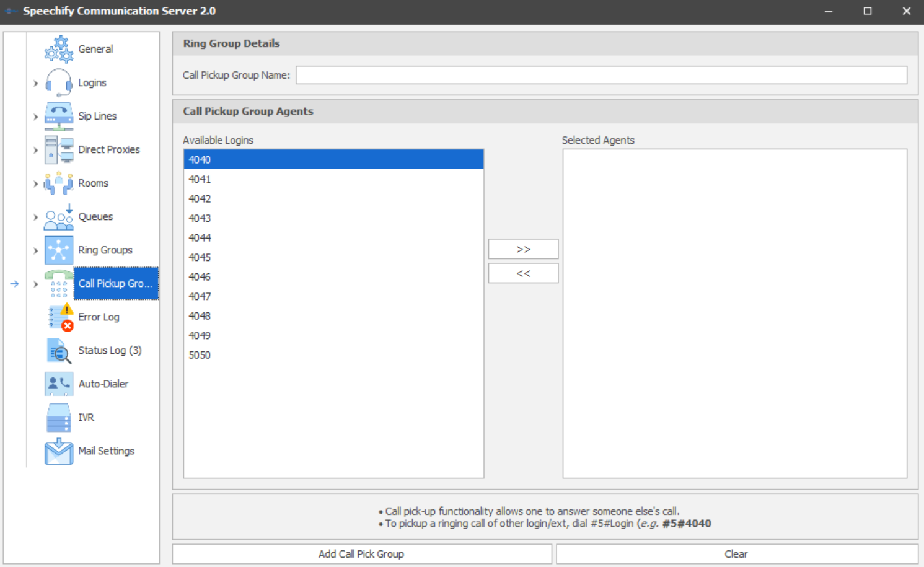Open the Logins section label
The image size is (924, 567).
pos(92,82)
